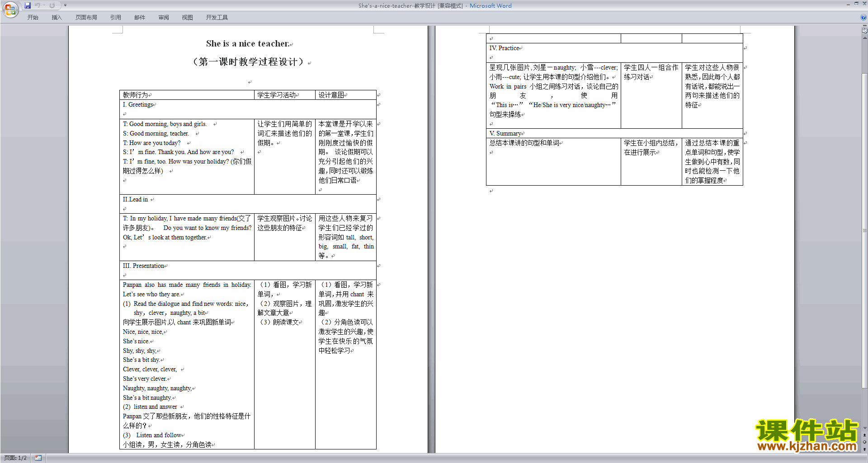Switch to the 页面布局 tab
This screenshot has width=868, height=463.
[x=86, y=18]
